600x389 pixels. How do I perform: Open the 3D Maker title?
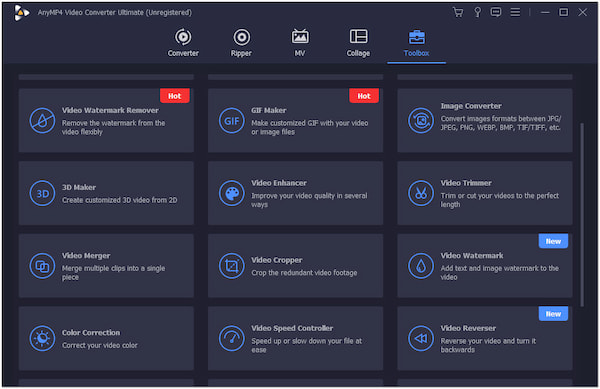click(79, 187)
